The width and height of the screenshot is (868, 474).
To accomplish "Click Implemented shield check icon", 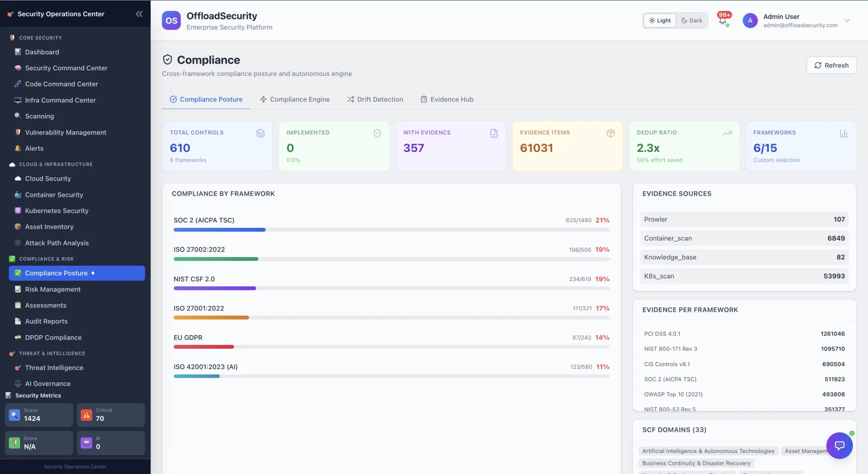I will pyautogui.click(x=377, y=133).
